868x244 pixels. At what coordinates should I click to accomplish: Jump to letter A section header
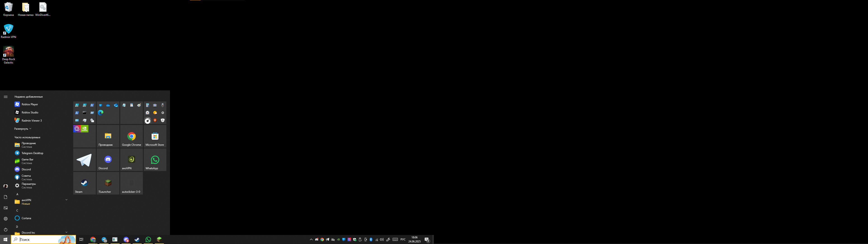pos(17,194)
